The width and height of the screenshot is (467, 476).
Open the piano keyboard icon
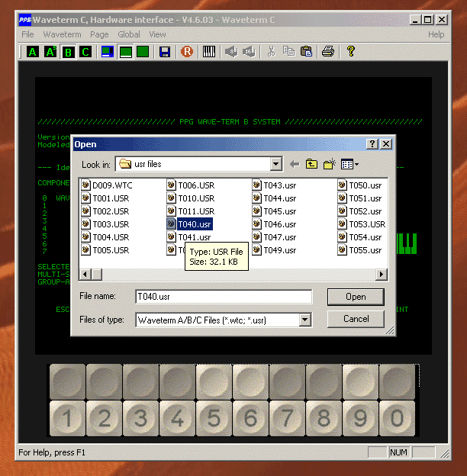click(x=209, y=52)
